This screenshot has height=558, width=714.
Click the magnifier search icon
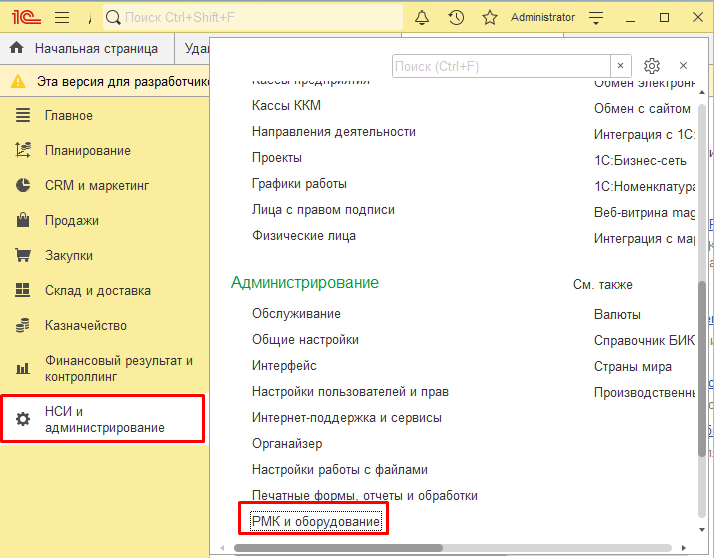tap(113, 17)
